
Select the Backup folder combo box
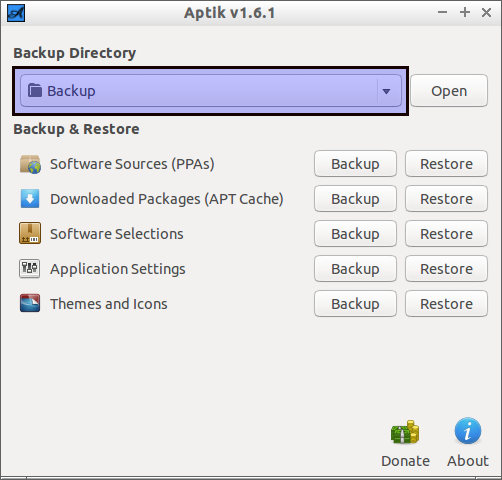pos(211,91)
